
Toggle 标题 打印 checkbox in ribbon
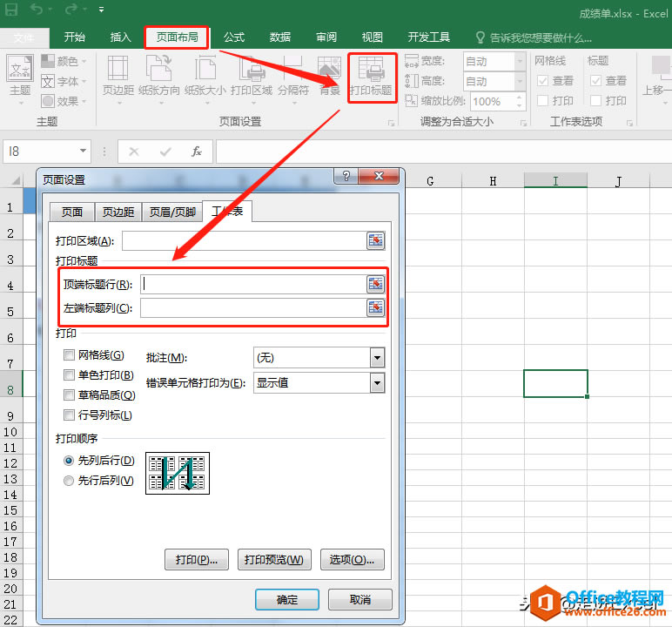[595, 100]
